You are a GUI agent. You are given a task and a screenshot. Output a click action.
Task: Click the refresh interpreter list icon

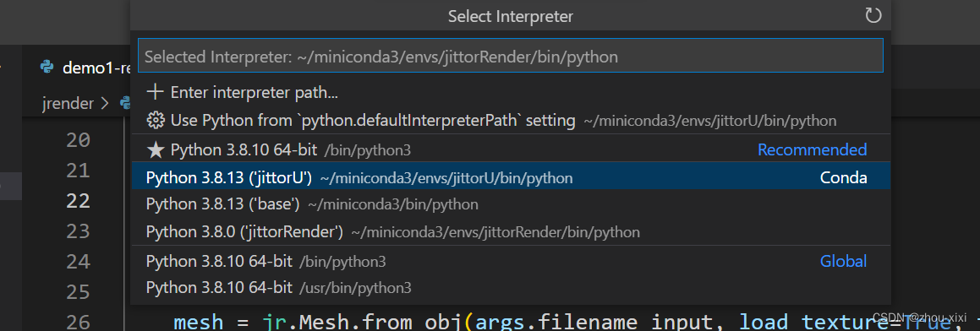[x=873, y=15]
